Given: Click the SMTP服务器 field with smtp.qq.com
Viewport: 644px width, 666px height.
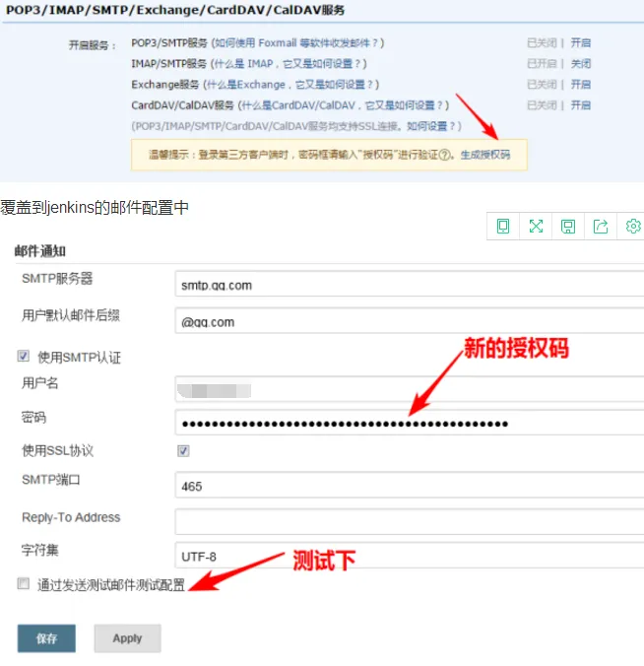Looking at the screenshot, I should (x=410, y=284).
